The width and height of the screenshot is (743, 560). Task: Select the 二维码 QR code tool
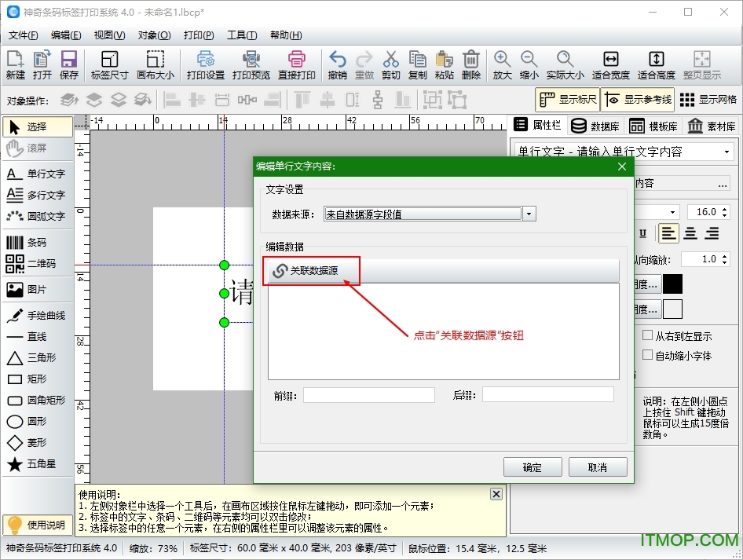point(37,264)
